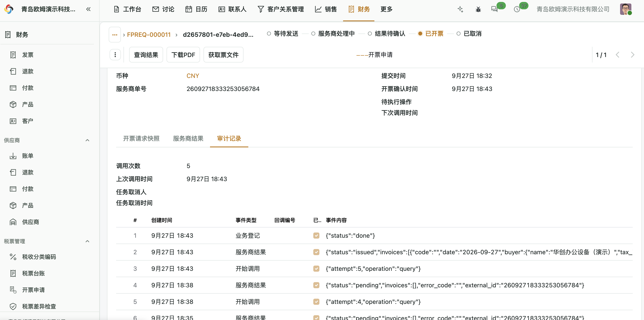Open activities clock icon with badge 37
This screenshot has width=644, height=320.
(x=517, y=10)
